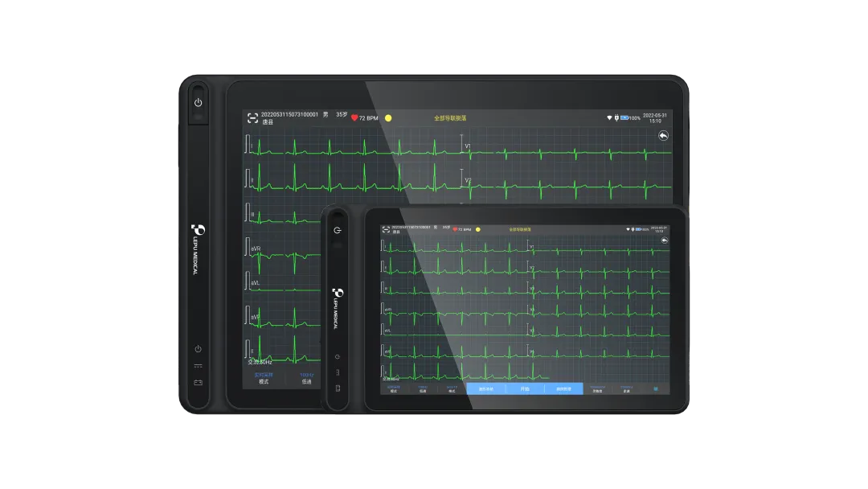Select the V1 lead label on large tablet
Viewport: 868px width, 489px height.
(468, 146)
